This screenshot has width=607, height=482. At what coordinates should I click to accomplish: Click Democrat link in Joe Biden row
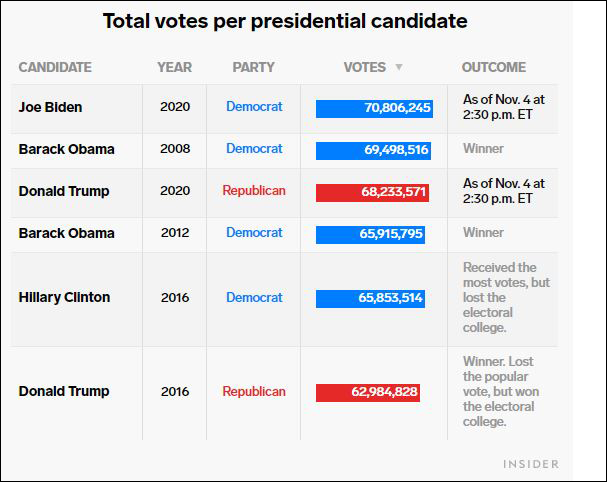254,107
